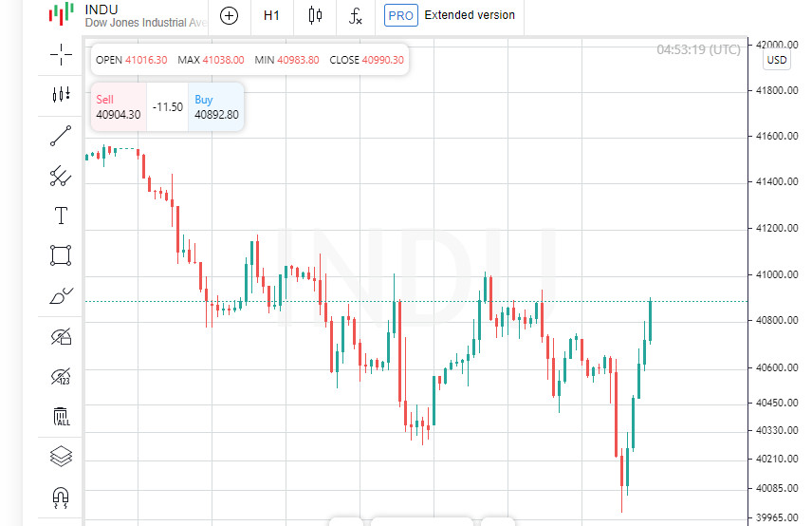Open the candlestick chart type selector
Image resolution: width=812 pixels, height=526 pixels.
[x=315, y=15]
